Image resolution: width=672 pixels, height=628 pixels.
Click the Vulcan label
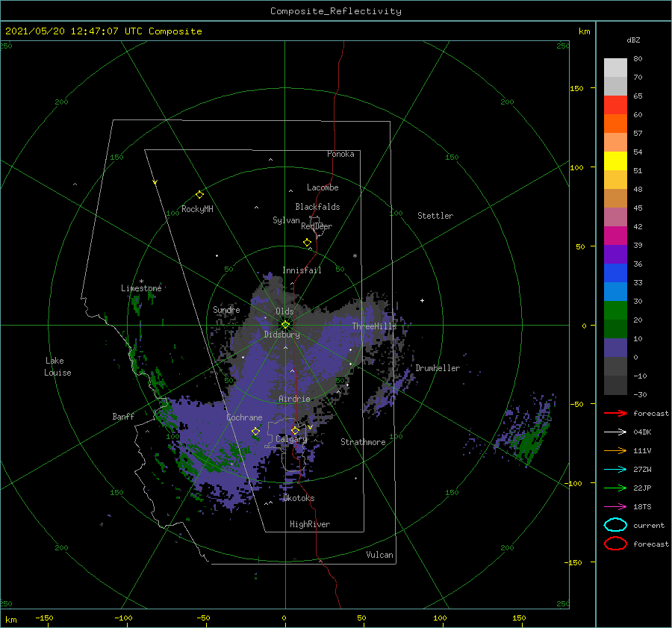(x=379, y=555)
